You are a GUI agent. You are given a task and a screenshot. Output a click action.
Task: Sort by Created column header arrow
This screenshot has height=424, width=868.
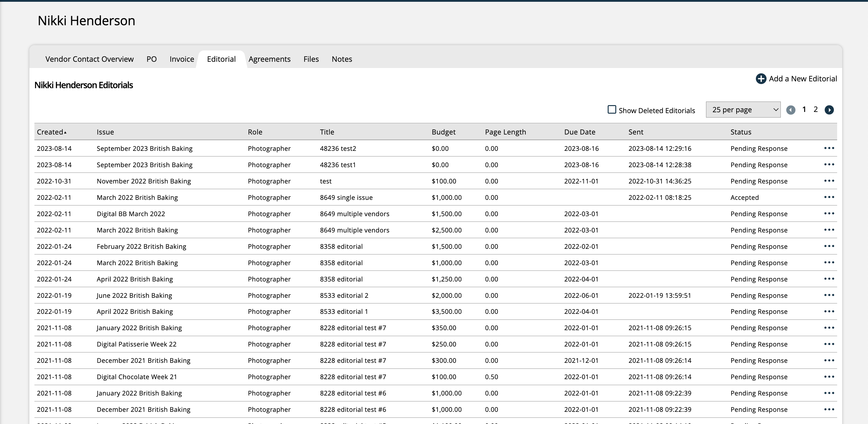coord(65,132)
